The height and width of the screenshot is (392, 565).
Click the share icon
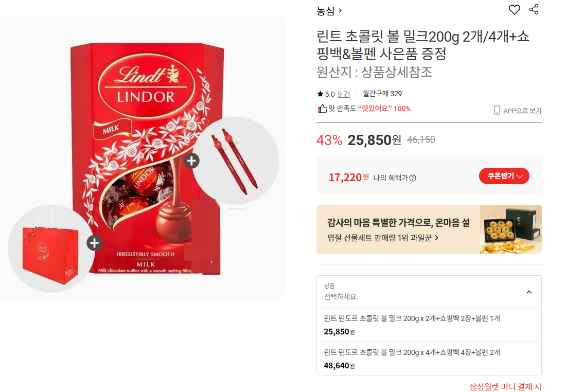[534, 9]
